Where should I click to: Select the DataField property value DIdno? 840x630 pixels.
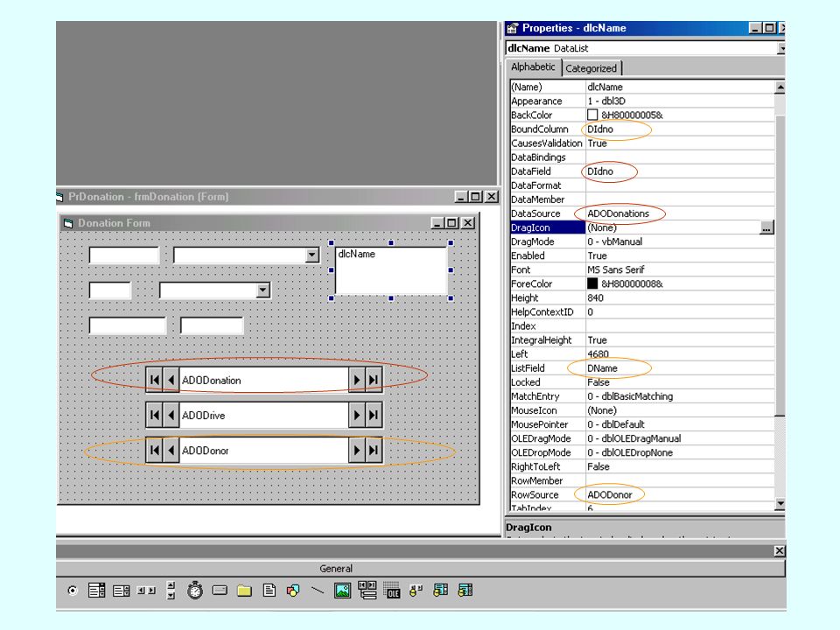[x=600, y=171]
